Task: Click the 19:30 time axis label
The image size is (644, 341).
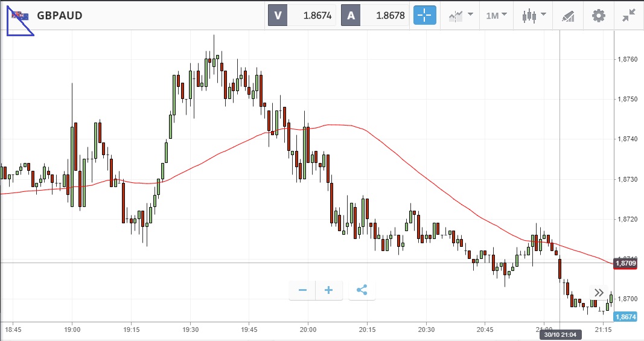Action: [190, 330]
